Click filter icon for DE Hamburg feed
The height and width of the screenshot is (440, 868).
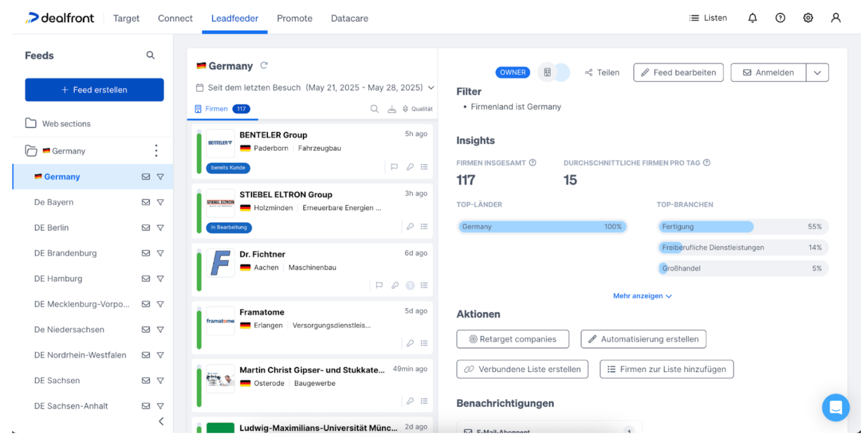click(160, 278)
